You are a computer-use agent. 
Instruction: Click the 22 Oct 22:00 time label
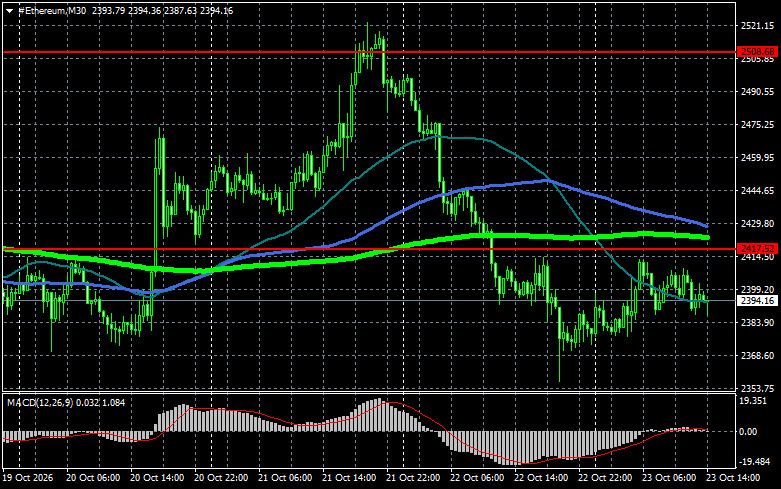(x=605, y=478)
